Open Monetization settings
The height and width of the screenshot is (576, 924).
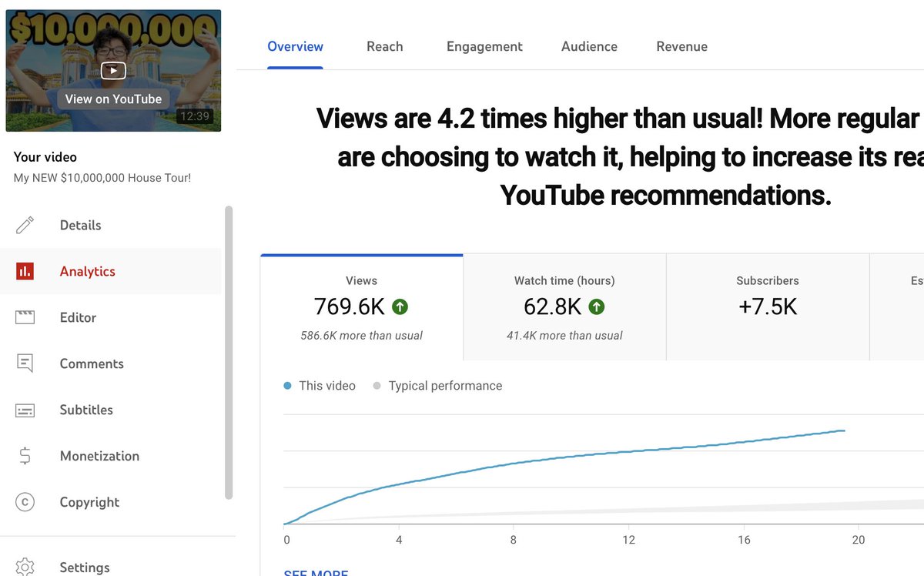[110, 456]
